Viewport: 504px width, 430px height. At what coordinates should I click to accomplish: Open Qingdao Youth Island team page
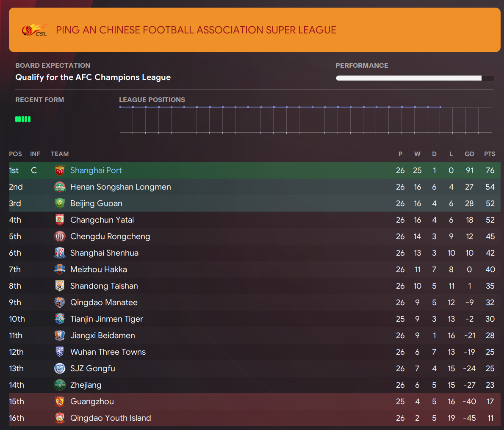pos(111,418)
